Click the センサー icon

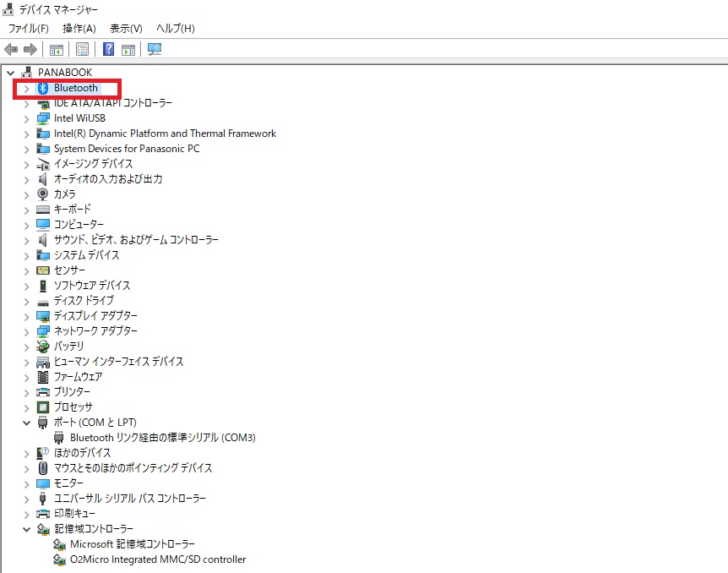tap(43, 270)
